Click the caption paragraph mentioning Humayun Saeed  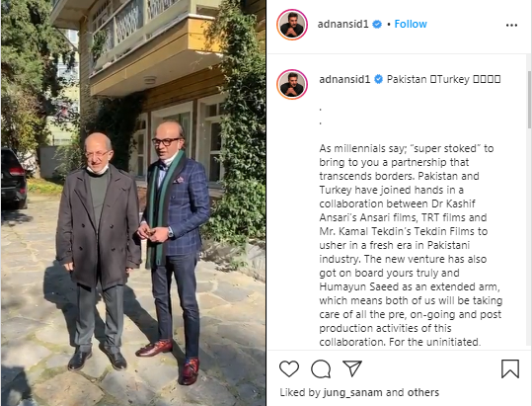411,245
